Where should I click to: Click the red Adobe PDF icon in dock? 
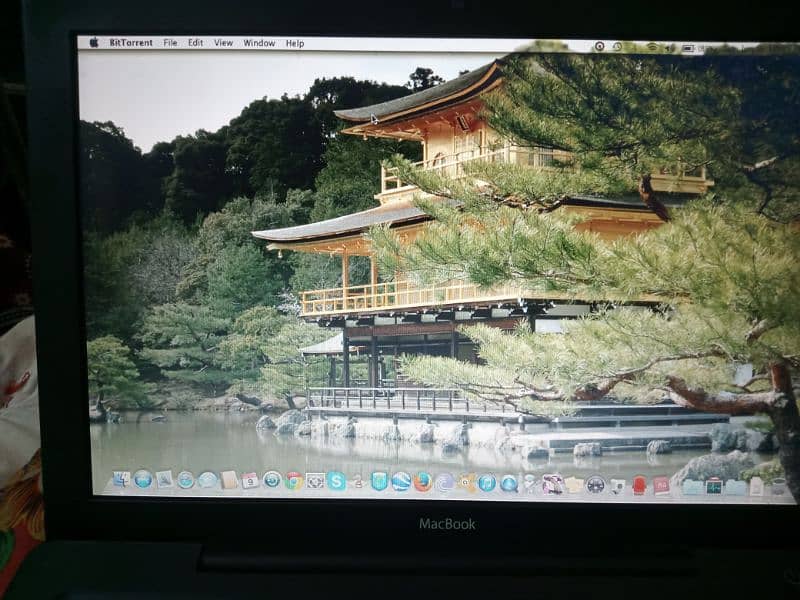point(661,485)
